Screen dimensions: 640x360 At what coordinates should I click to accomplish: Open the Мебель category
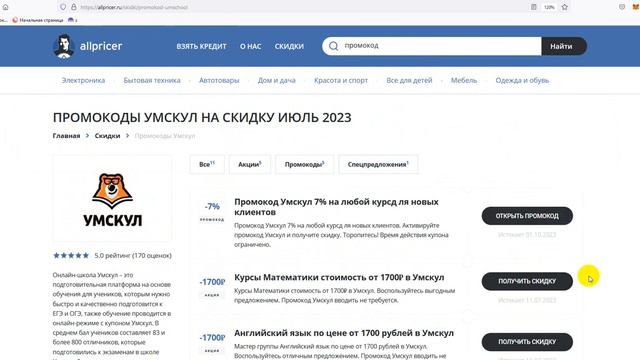(464, 80)
